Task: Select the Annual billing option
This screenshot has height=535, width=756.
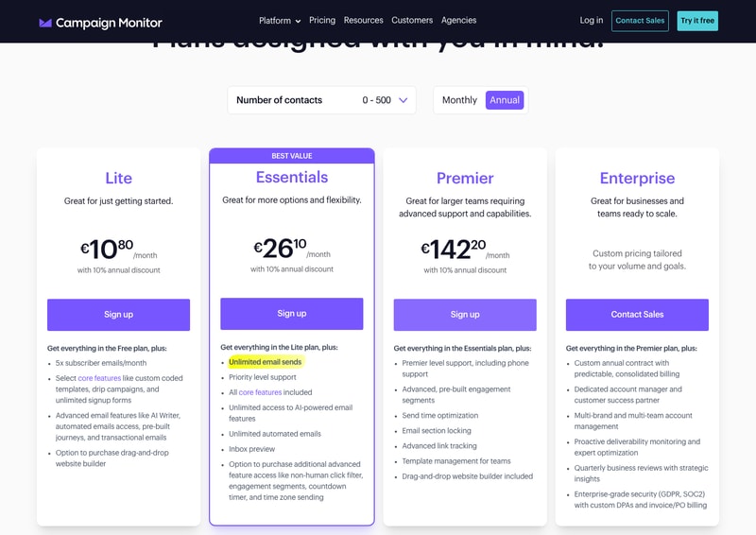Action: click(x=505, y=100)
